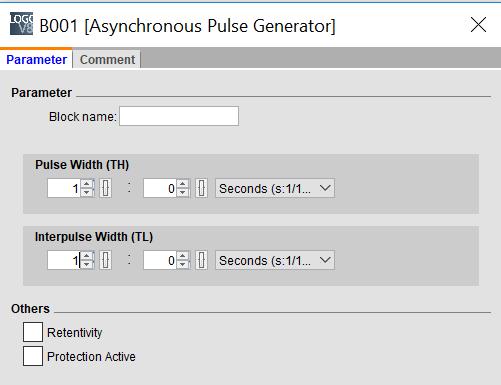Screen dimensions: 501x385
Task: Click the Block name text field
Action: [x=179, y=116]
